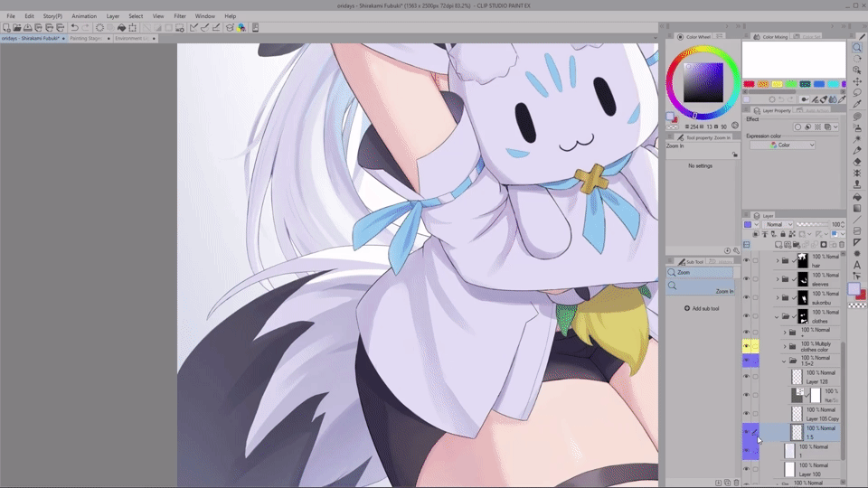
Task: Open CLIP STUDIO colorful launcher icon
Action: (241, 28)
